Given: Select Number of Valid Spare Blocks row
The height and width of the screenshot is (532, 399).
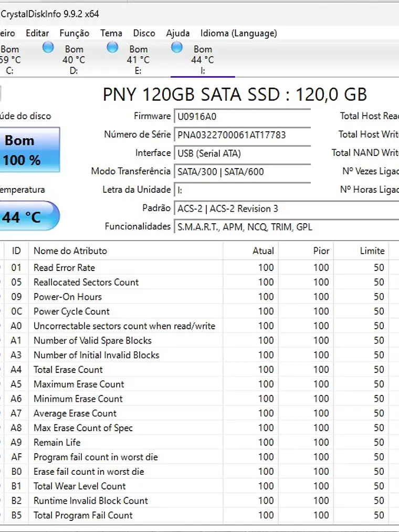Looking at the screenshot, I should pyautogui.click(x=199, y=340).
